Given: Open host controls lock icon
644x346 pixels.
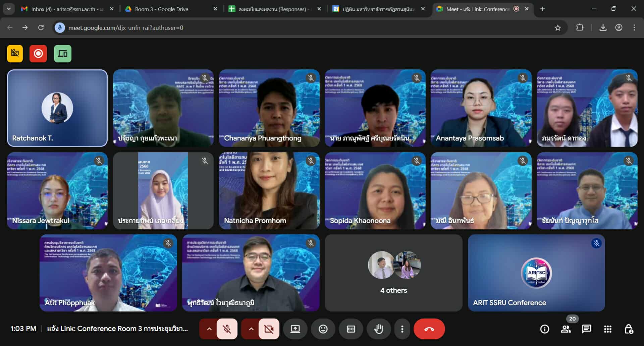Looking at the screenshot, I should pyautogui.click(x=629, y=329).
